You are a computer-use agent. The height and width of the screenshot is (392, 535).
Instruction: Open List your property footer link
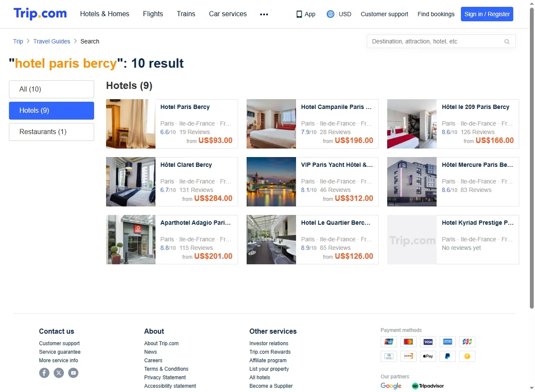coord(269,369)
